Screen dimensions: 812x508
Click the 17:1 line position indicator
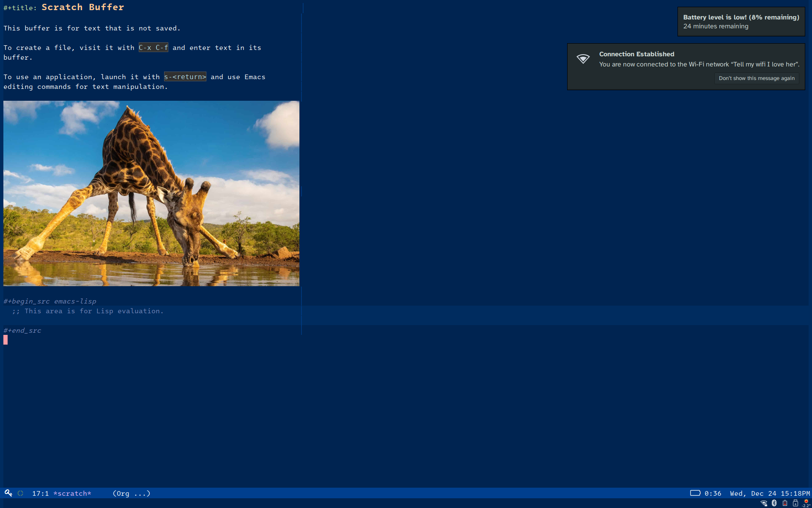40,494
